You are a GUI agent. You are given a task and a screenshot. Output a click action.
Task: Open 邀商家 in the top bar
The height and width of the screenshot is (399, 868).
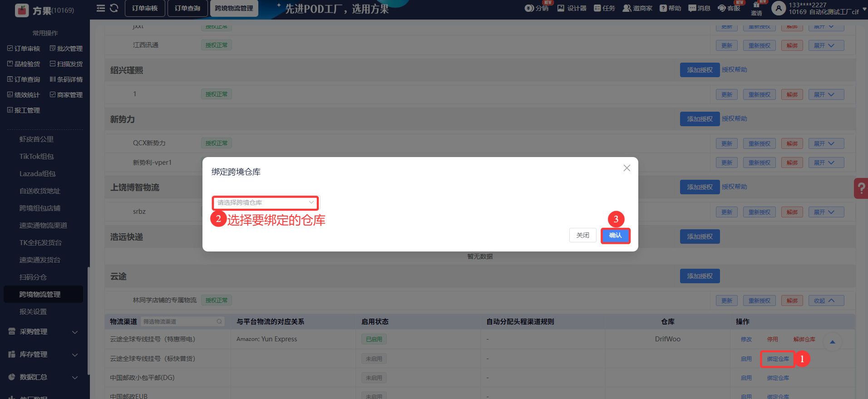click(x=637, y=8)
